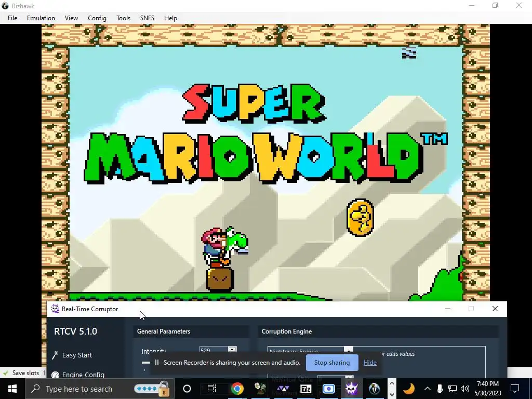
Task: Click the network tray icon
Action: pos(453,389)
